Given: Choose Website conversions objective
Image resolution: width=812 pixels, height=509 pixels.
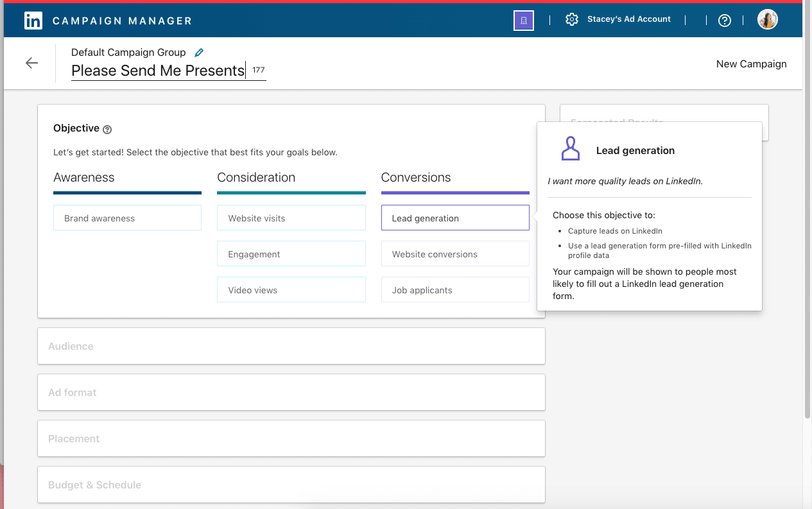Looking at the screenshot, I should [454, 254].
